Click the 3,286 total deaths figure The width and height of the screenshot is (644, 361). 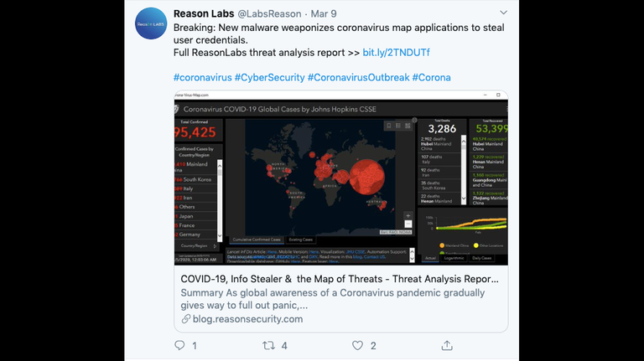pos(442,129)
